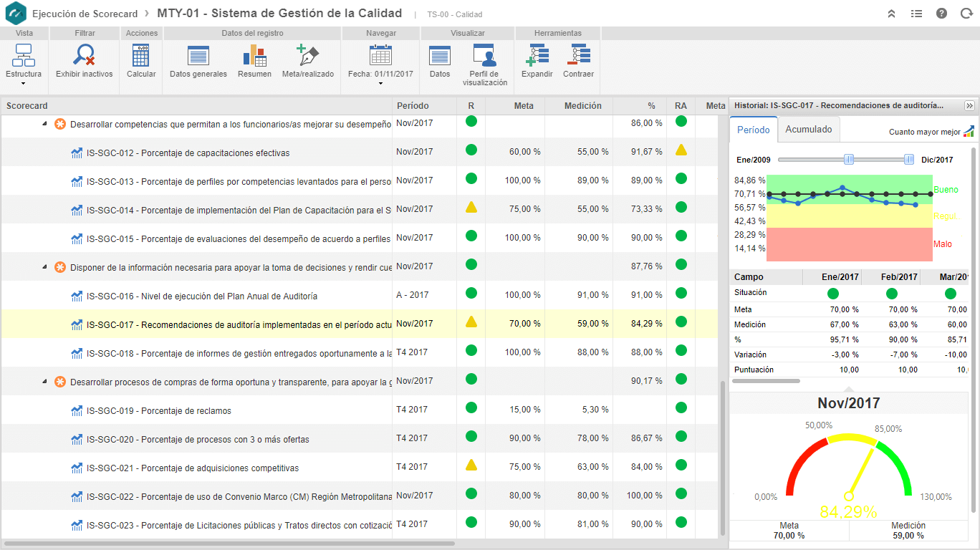
Task: Open the Estructura view
Action: click(24, 61)
